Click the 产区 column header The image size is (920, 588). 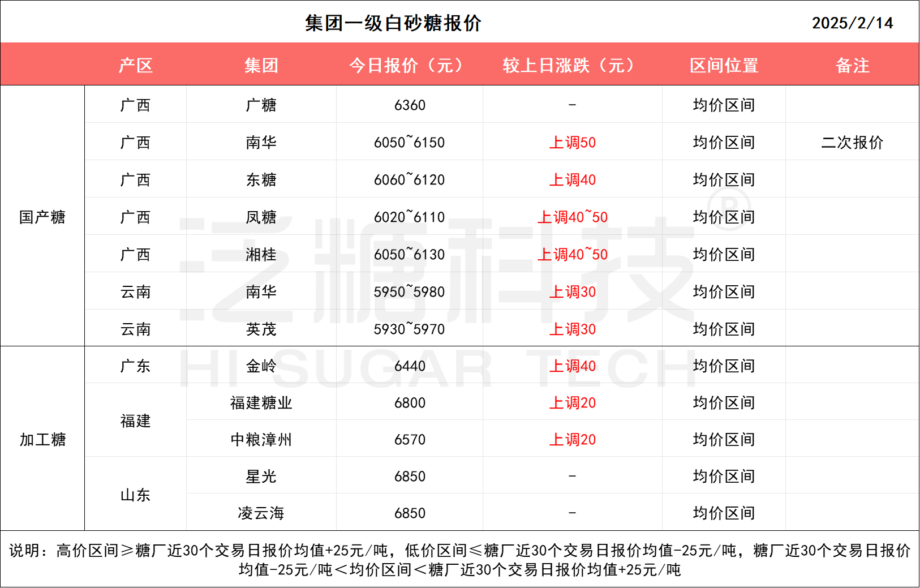click(136, 66)
